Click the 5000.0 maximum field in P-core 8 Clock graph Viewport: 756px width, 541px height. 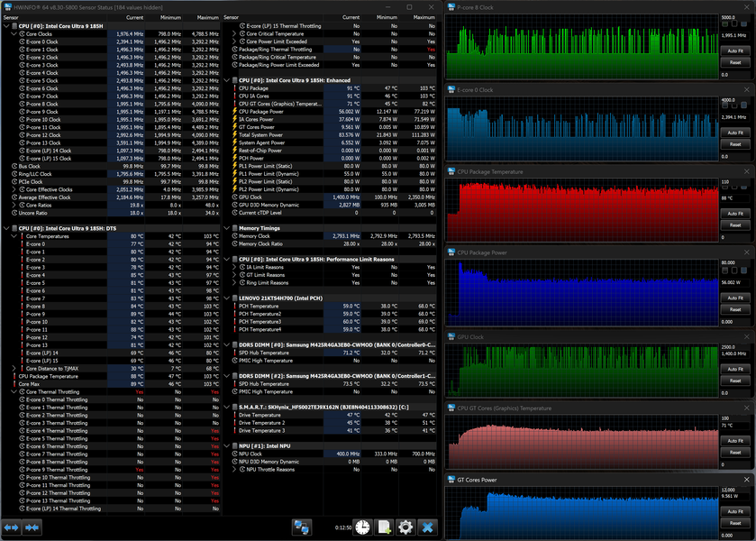pos(734,17)
